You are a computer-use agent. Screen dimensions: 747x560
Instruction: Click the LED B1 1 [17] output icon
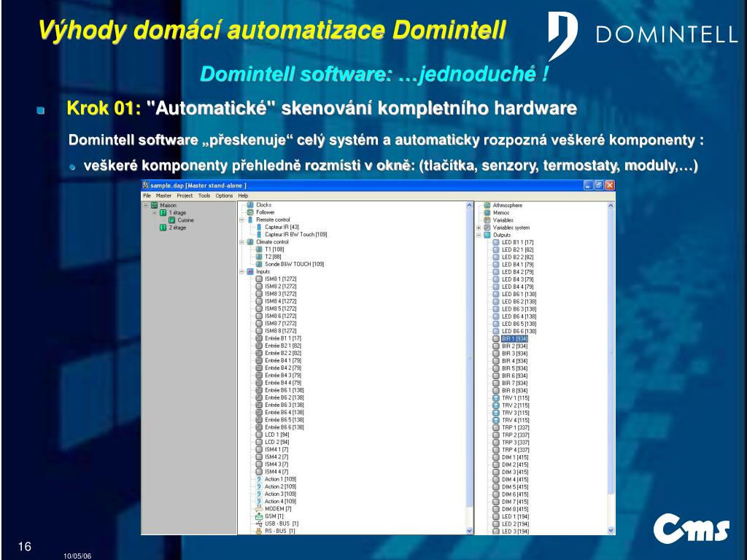point(496,242)
